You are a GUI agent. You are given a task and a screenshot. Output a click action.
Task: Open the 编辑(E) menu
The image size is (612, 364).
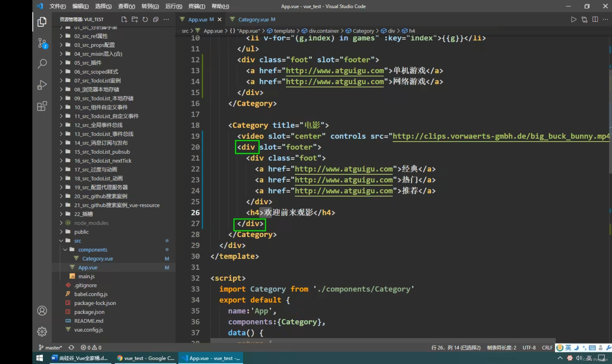[80, 6]
